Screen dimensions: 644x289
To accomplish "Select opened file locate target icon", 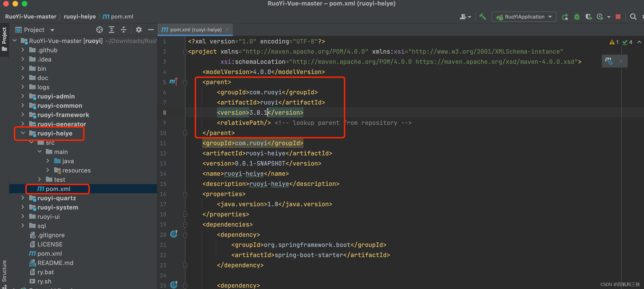I will 100,30.
